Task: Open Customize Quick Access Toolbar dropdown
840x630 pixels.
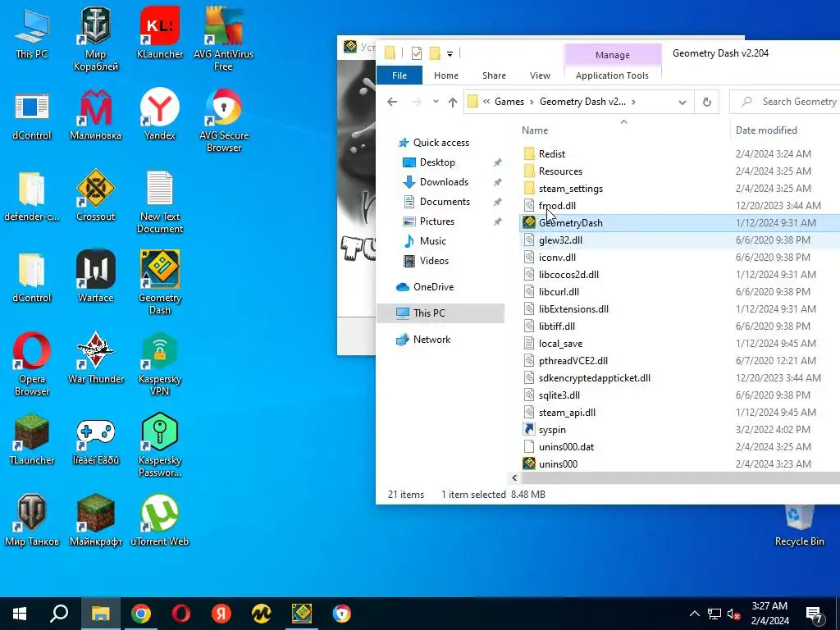Action: pos(450,53)
